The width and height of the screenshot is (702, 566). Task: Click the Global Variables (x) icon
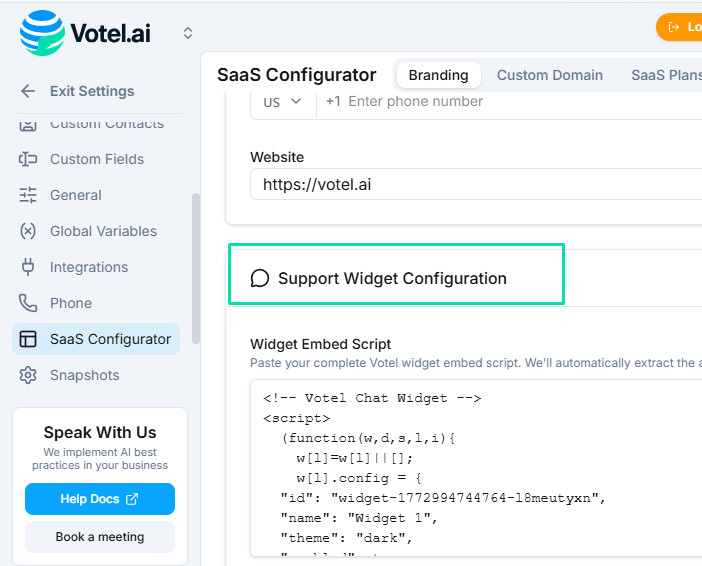[28, 231]
